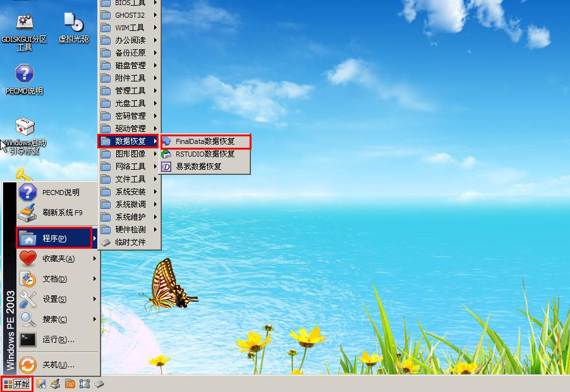Select 临时文件 in programs menu

(x=130, y=242)
